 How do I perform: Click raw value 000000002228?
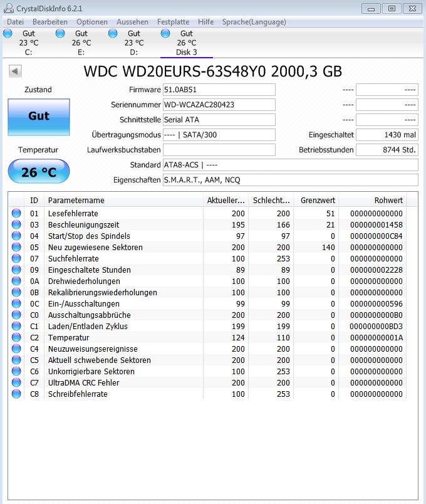[377, 270]
